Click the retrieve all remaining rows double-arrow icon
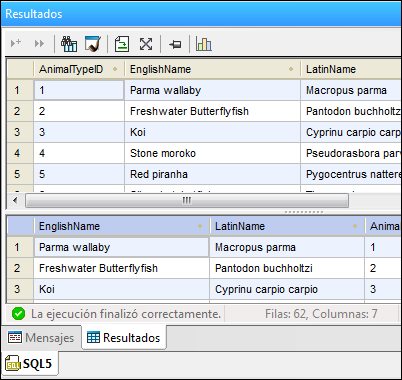 pos(39,43)
